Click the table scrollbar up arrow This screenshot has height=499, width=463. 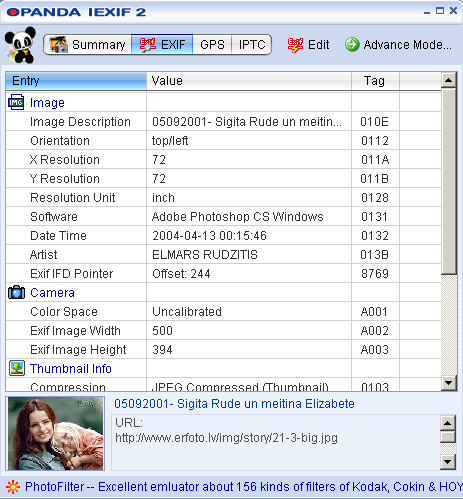tap(449, 80)
